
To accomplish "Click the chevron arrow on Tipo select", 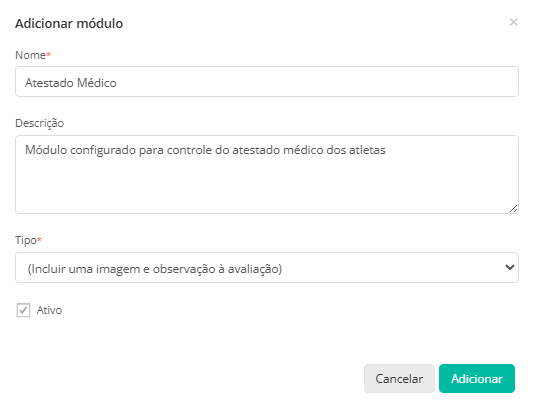I will pos(510,268).
